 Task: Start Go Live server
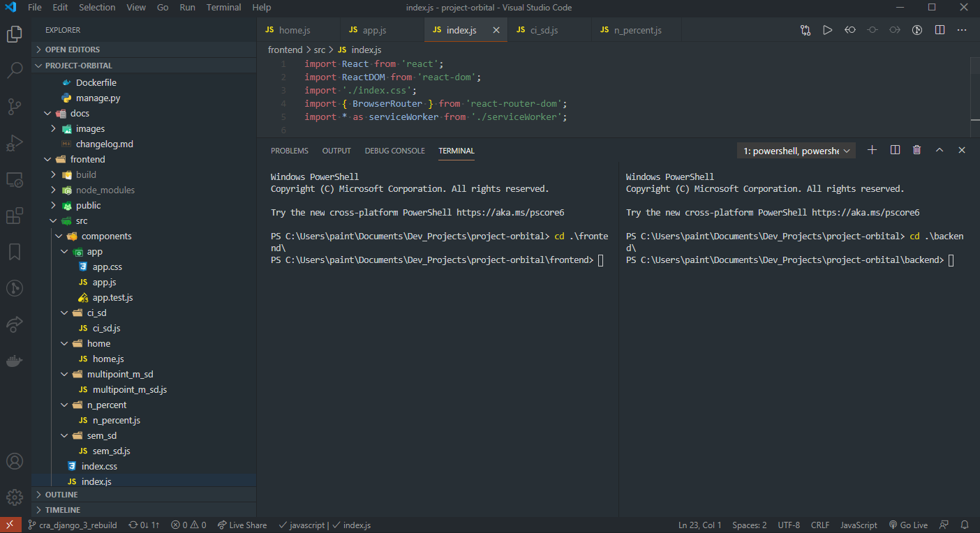[908, 525]
